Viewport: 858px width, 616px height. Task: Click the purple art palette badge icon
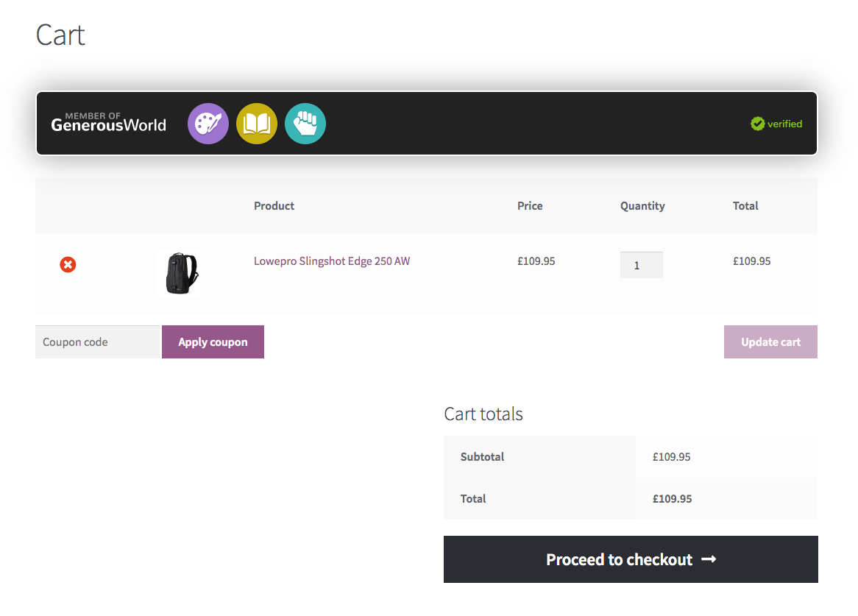208,124
